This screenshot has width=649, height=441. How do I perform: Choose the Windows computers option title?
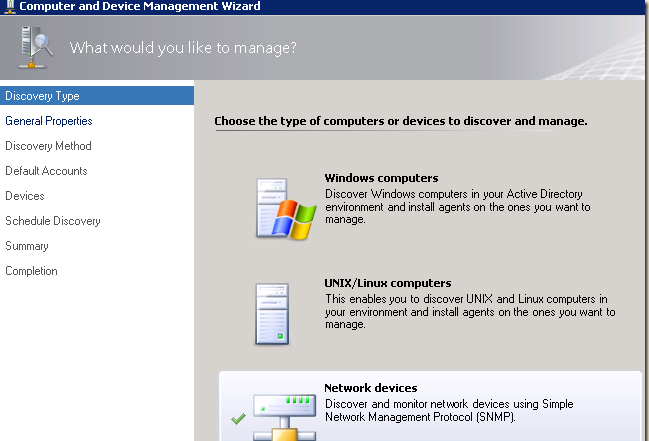pyautogui.click(x=381, y=178)
